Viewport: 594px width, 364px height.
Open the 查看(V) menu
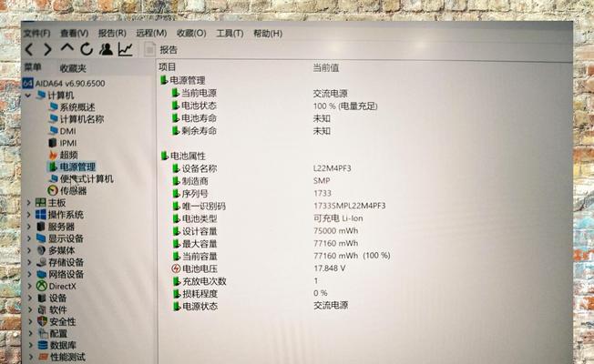point(75,34)
